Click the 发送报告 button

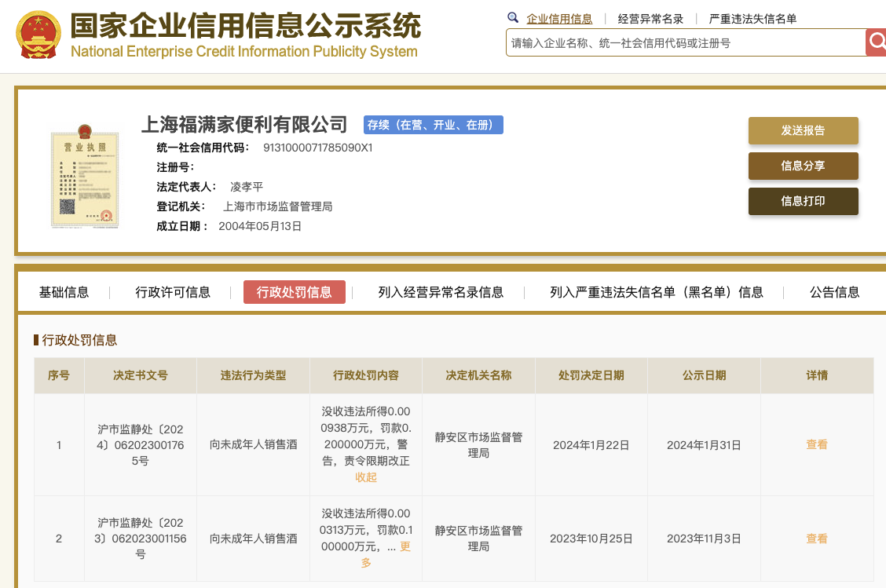[803, 130]
